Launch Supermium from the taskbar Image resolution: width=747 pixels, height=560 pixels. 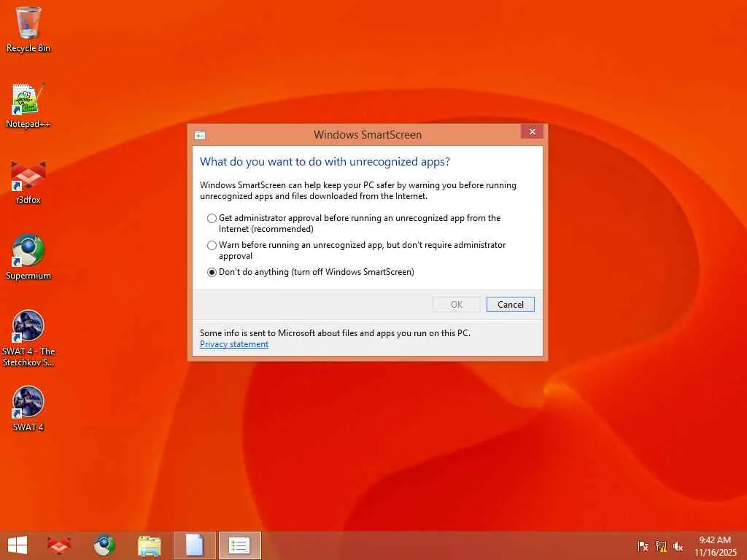(104, 545)
